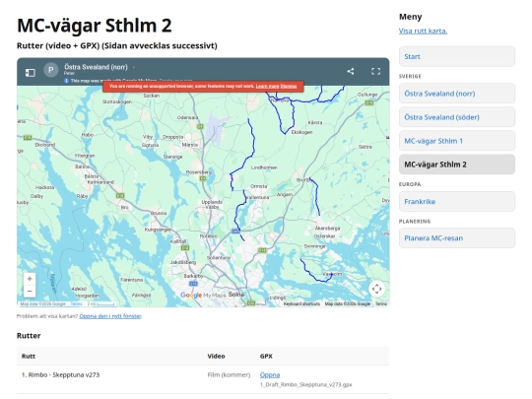Select MC-vägar Sthlm 1 menu item
This screenshot has height=399, width=532.
coord(457,141)
